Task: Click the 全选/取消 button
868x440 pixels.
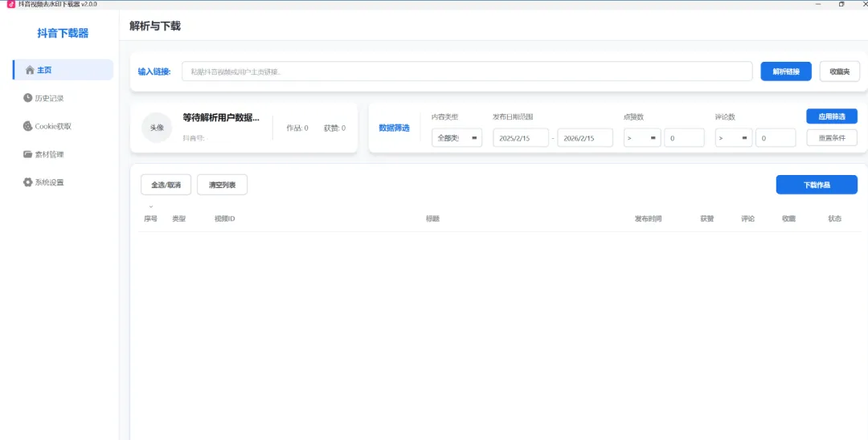Action: (x=166, y=185)
